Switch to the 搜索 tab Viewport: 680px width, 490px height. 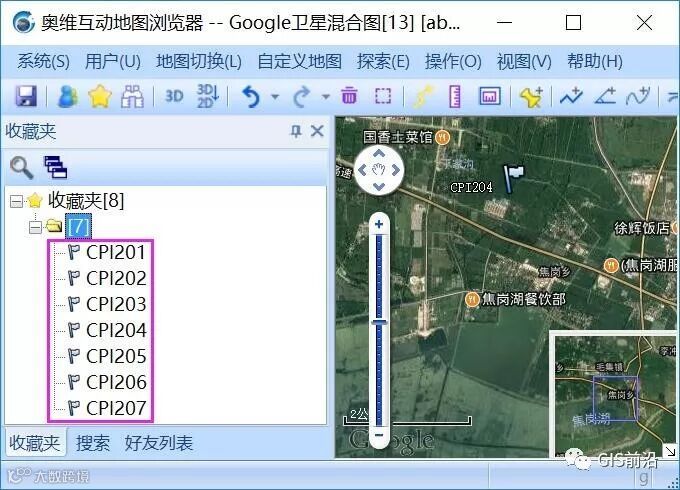tap(93, 443)
